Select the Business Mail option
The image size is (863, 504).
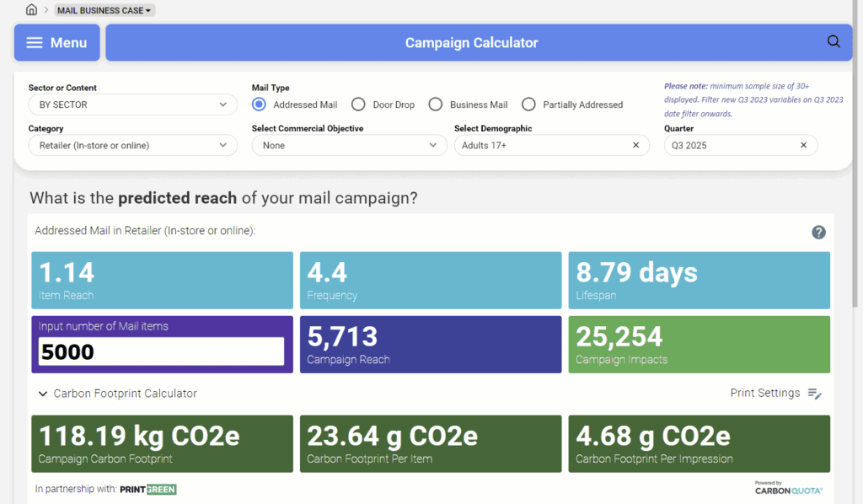436,104
